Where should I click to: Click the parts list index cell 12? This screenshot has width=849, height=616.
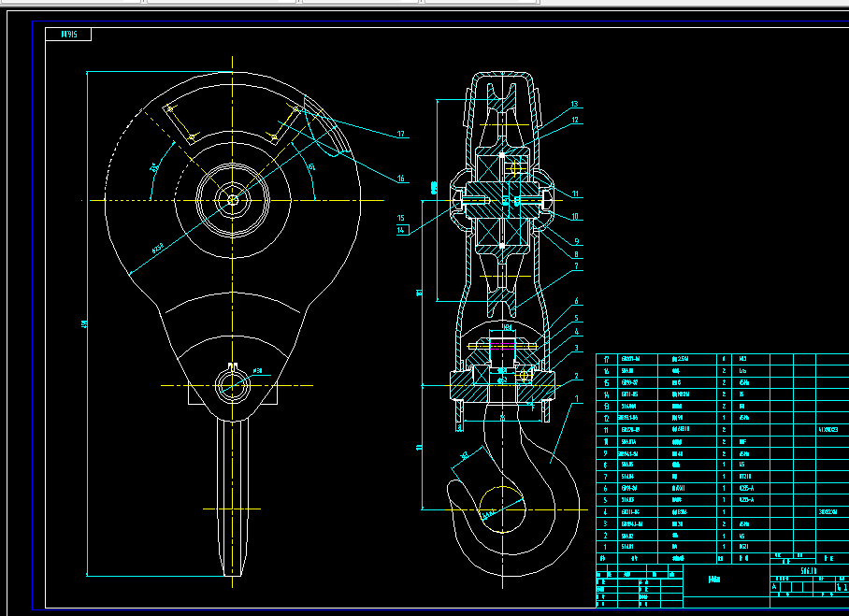(x=607, y=418)
